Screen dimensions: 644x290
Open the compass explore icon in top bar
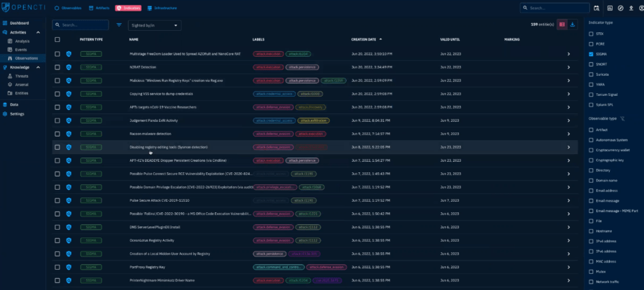(620, 8)
